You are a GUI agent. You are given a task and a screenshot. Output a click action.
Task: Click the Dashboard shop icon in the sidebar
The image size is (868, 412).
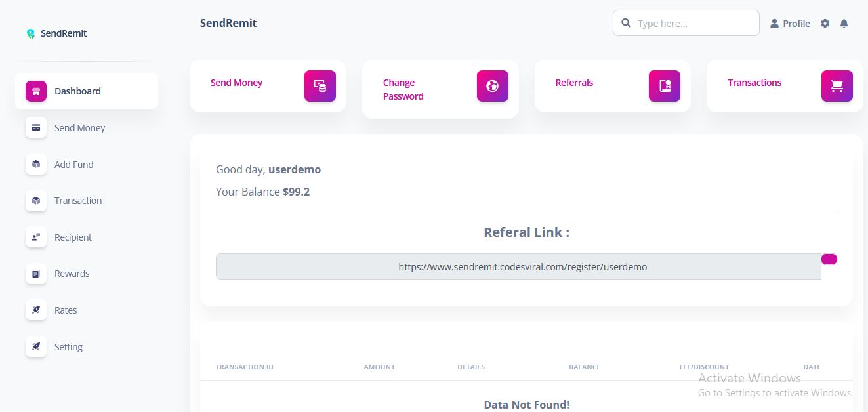pyautogui.click(x=36, y=91)
